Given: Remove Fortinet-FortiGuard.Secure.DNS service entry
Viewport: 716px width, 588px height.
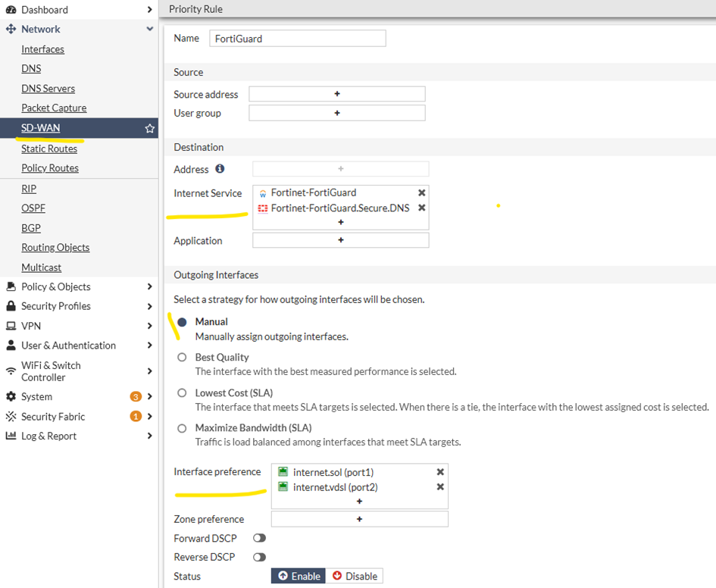Looking at the screenshot, I should [x=421, y=208].
